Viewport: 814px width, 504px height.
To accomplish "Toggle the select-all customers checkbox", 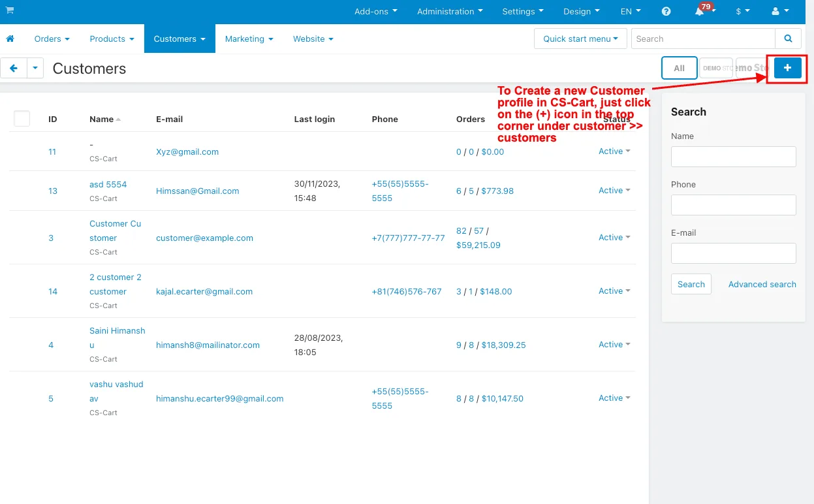I will 22,119.
